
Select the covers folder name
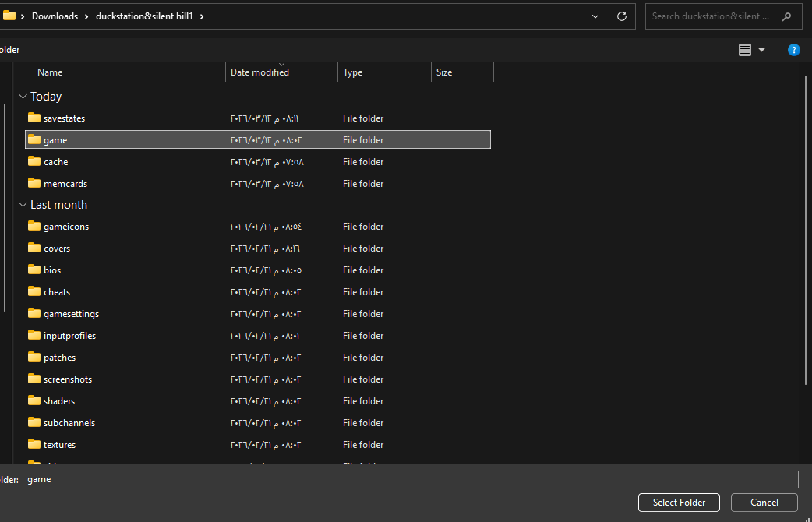(x=57, y=249)
